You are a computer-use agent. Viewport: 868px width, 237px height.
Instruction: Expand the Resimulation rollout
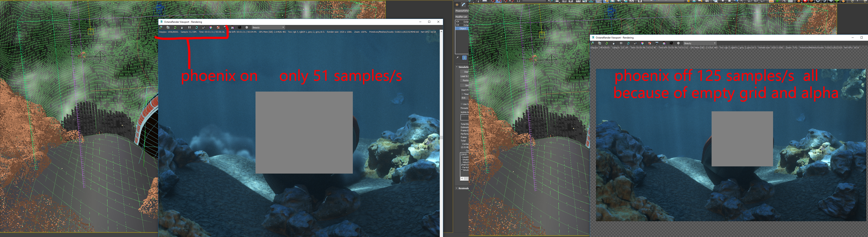(x=457, y=188)
